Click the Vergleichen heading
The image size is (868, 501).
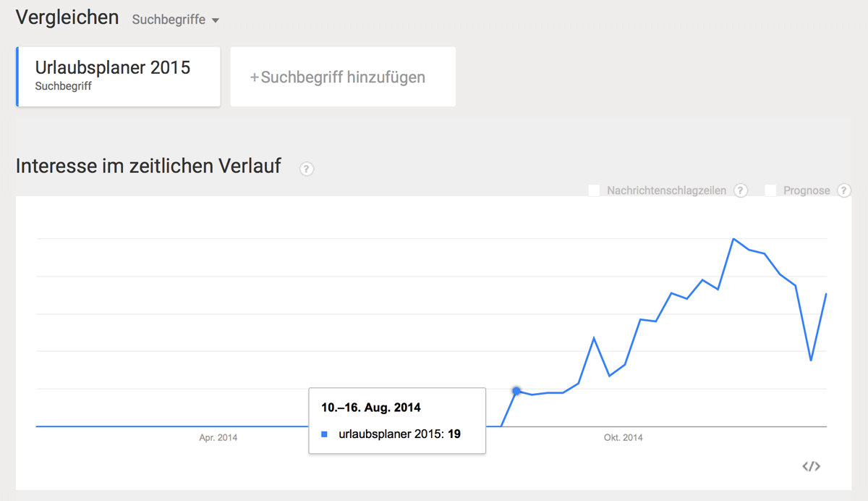pyautogui.click(x=67, y=18)
